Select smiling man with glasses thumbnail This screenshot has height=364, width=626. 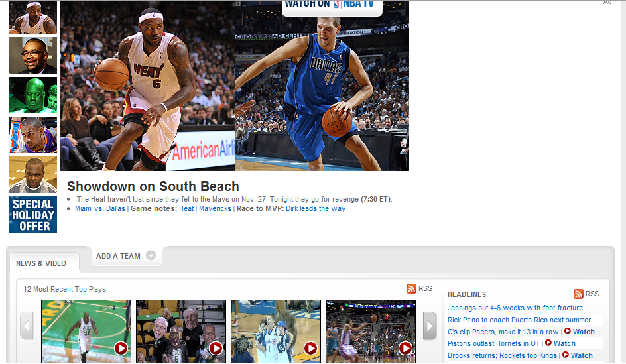(x=33, y=56)
